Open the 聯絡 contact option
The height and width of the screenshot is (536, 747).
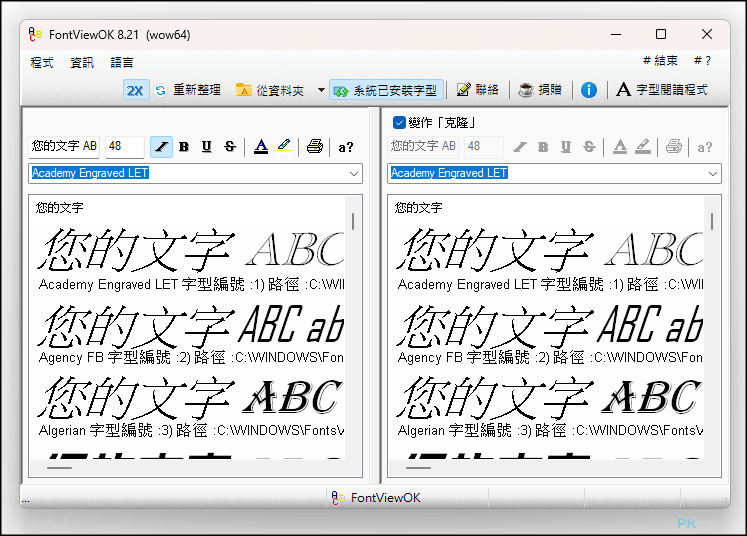(x=478, y=90)
